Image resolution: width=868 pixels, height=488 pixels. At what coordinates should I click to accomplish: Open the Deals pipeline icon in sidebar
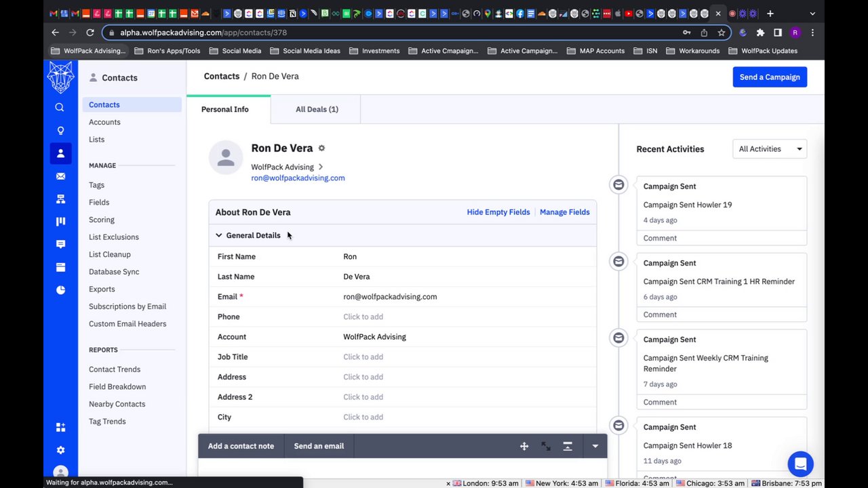click(x=60, y=222)
